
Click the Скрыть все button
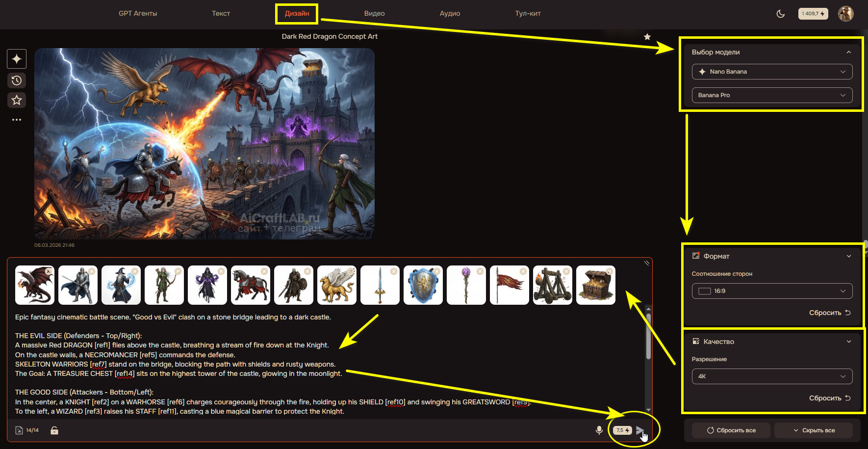click(814, 430)
